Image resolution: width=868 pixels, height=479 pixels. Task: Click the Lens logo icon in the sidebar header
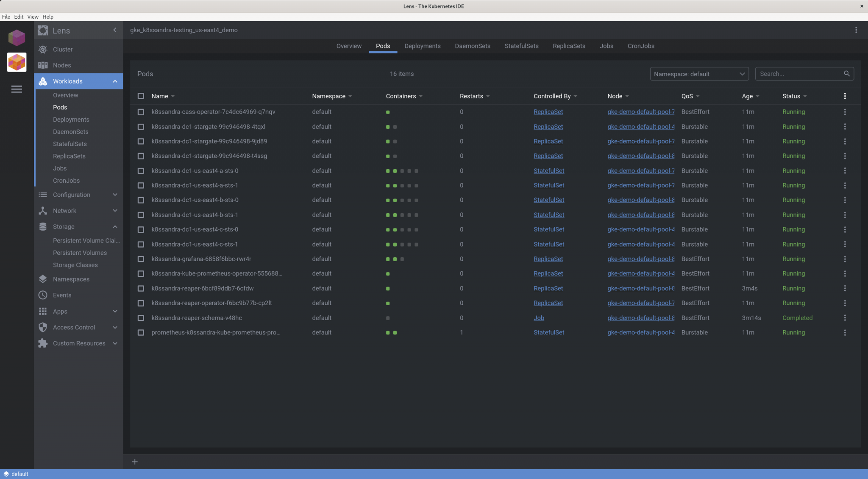[43, 31]
